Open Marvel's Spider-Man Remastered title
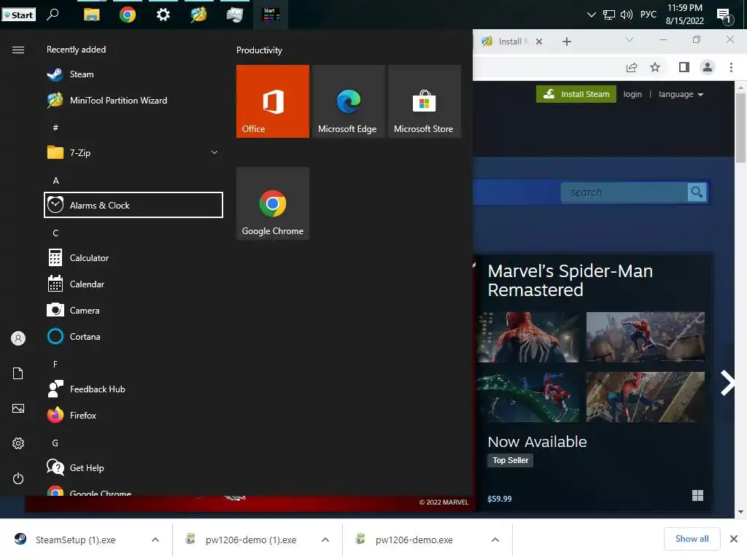 click(x=570, y=281)
